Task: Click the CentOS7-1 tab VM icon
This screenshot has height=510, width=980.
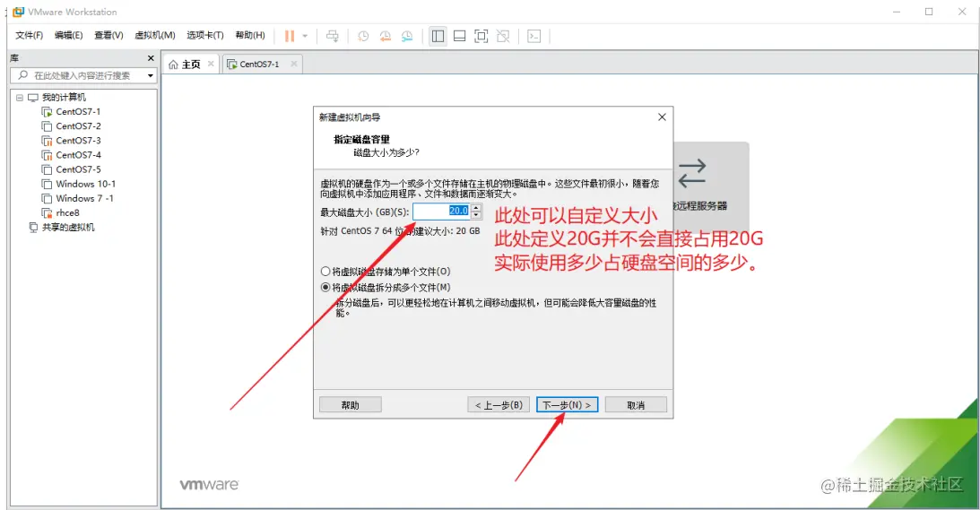Action: pos(232,65)
